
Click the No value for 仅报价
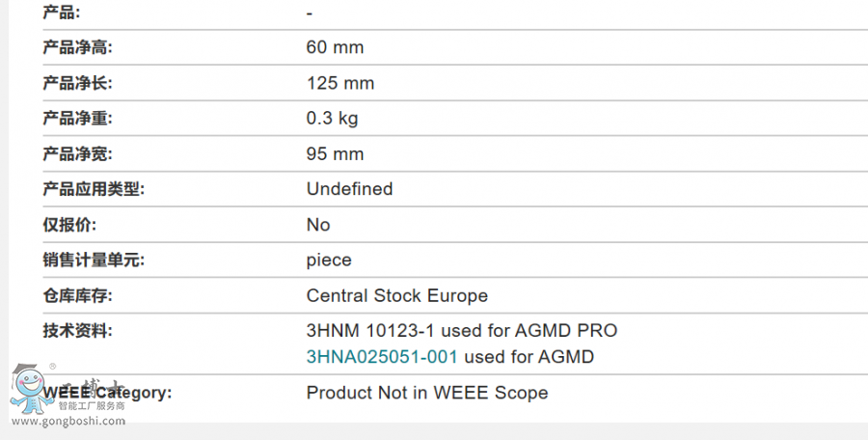pyautogui.click(x=318, y=225)
